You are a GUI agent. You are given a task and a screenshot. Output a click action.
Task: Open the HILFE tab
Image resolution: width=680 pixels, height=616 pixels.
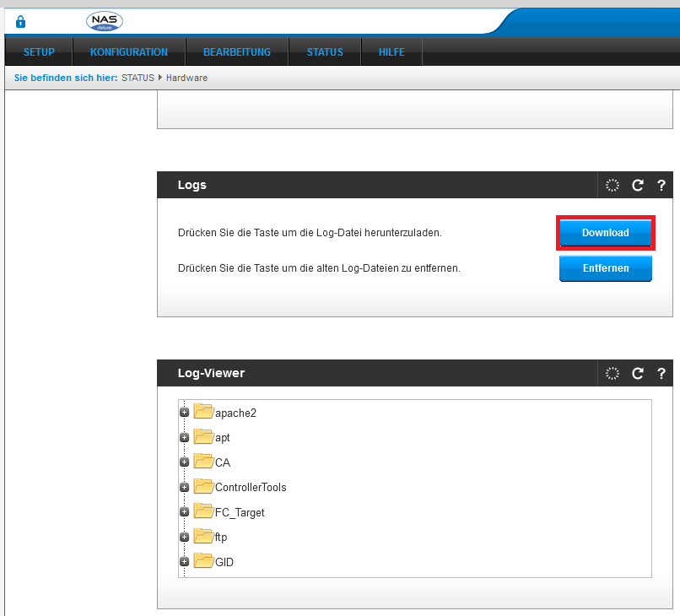pyautogui.click(x=391, y=51)
